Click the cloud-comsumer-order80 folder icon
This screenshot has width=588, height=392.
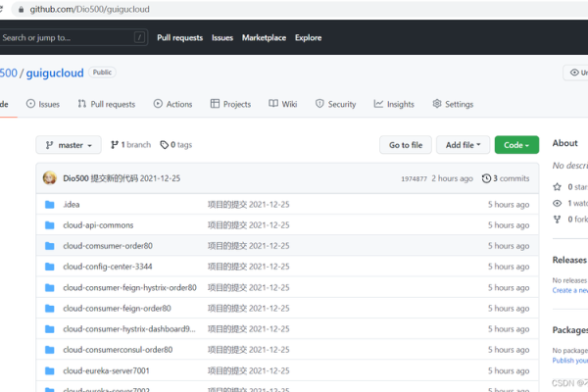[50, 246]
